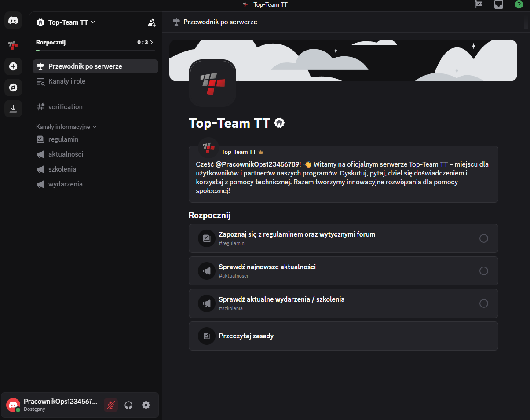Screen dimensions: 530x420
Task: Expand the Rozpocznij progress chevron
Action: click(152, 43)
